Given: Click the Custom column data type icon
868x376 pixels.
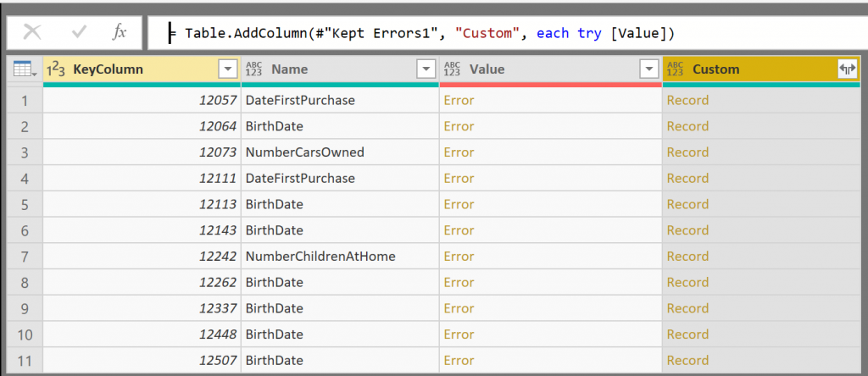Looking at the screenshot, I should [676, 69].
